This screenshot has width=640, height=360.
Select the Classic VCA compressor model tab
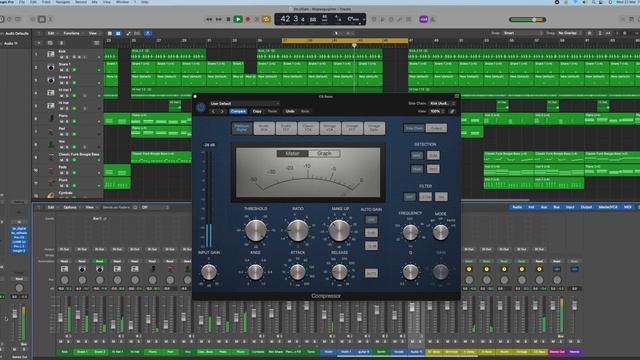click(x=308, y=128)
